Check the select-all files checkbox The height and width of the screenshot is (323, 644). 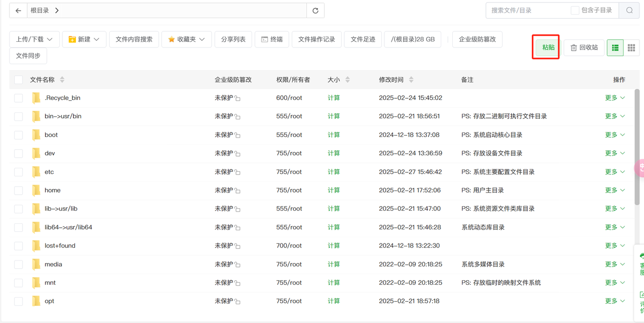pos(19,80)
